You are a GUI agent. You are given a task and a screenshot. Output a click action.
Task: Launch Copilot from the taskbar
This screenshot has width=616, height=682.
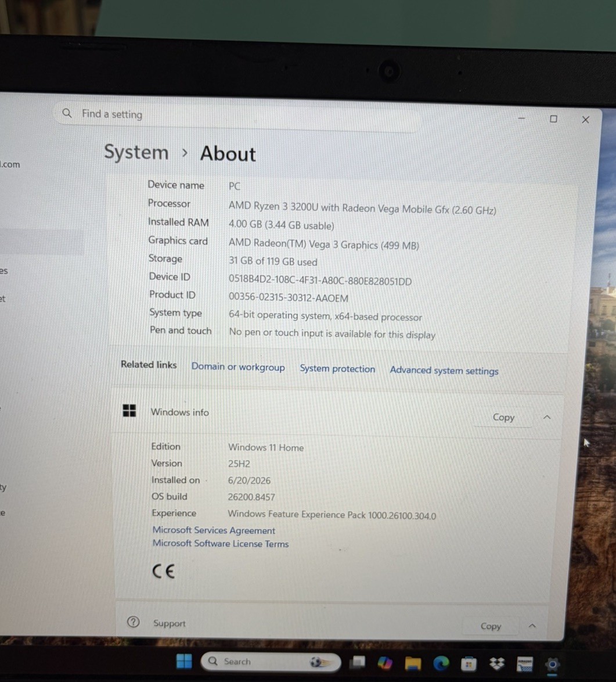pos(385,662)
